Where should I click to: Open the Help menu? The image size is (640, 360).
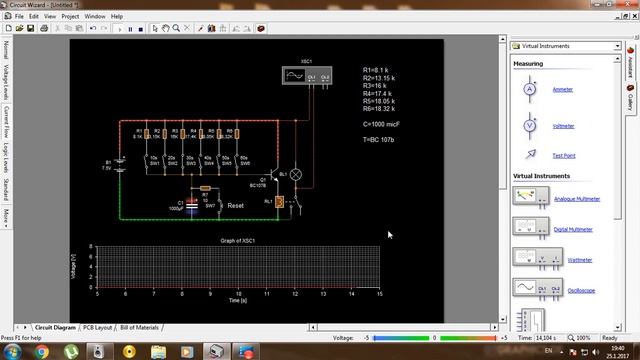click(x=117, y=16)
